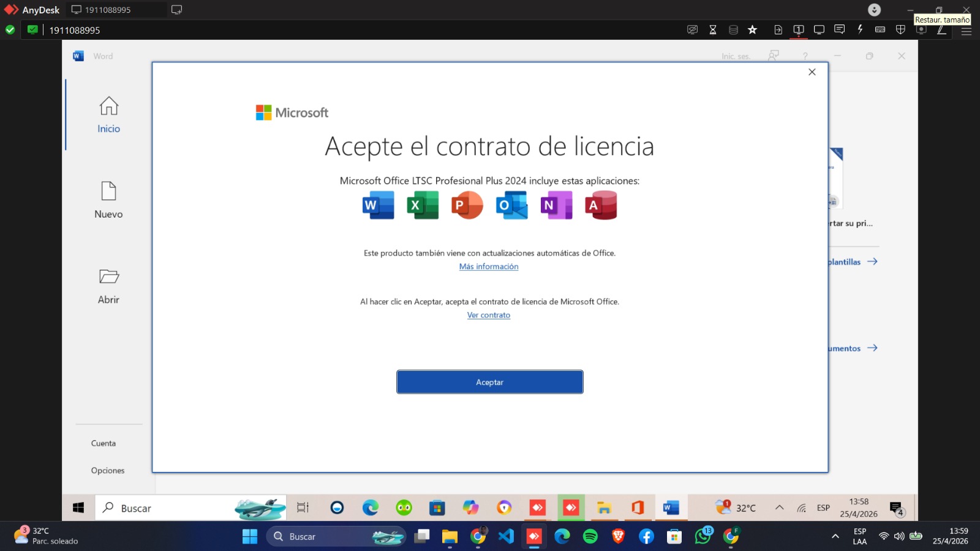Click the Aceptar button in license dialog
The height and width of the screenshot is (551, 980).
pyautogui.click(x=489, y=382)
